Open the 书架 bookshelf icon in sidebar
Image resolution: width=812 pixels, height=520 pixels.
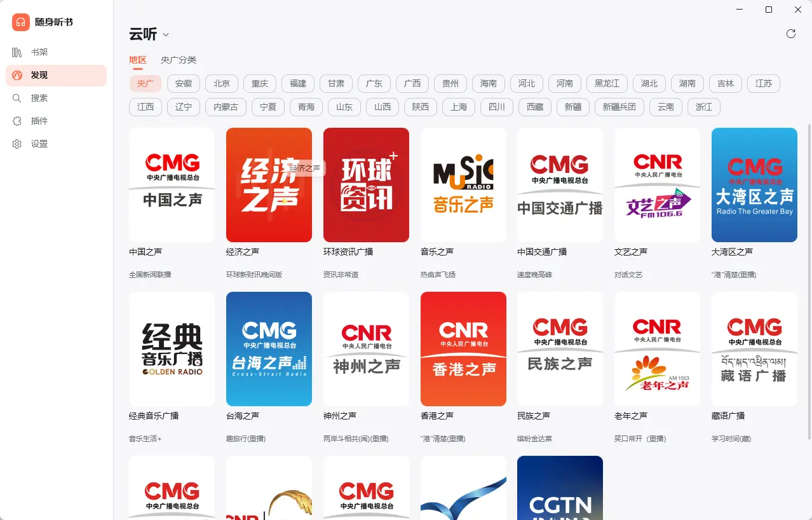pyautogui.click(x=17, y=52)
